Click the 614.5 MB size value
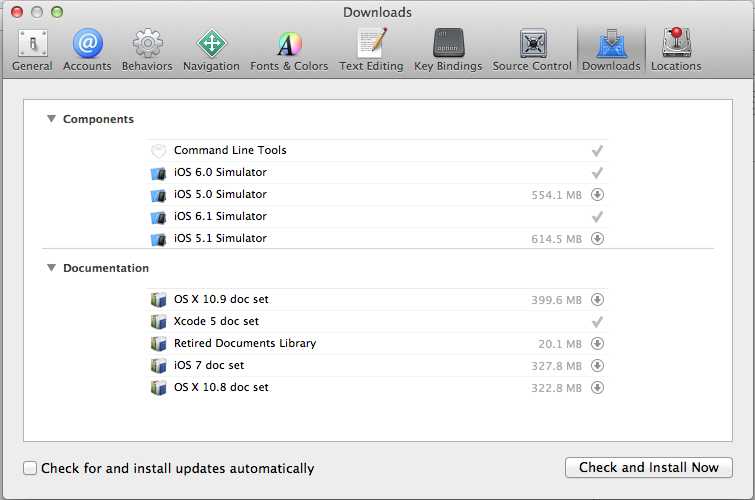The image size is (755, 500). [557, 239]
